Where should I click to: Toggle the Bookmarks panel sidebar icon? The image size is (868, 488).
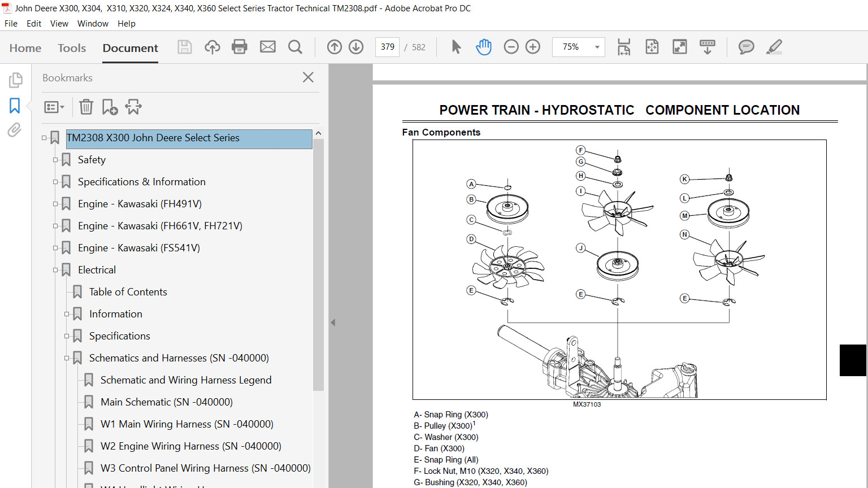(x=15, y=106)
